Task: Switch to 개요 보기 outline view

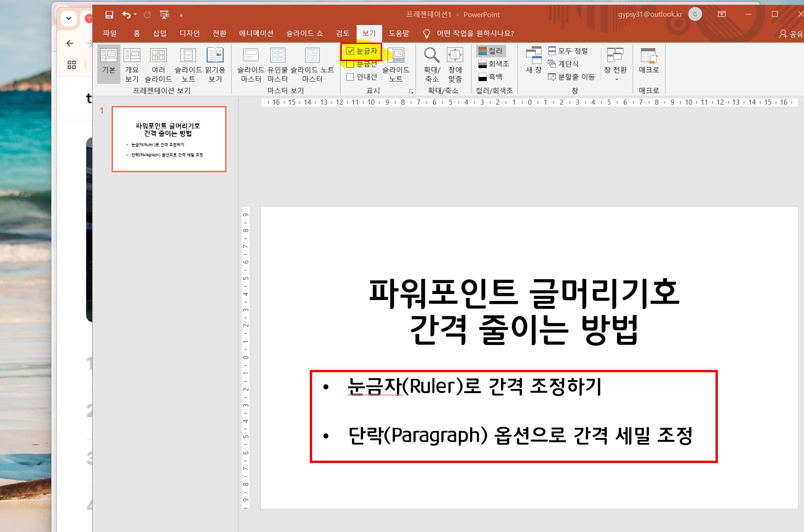Action: (x=132, y=65)
